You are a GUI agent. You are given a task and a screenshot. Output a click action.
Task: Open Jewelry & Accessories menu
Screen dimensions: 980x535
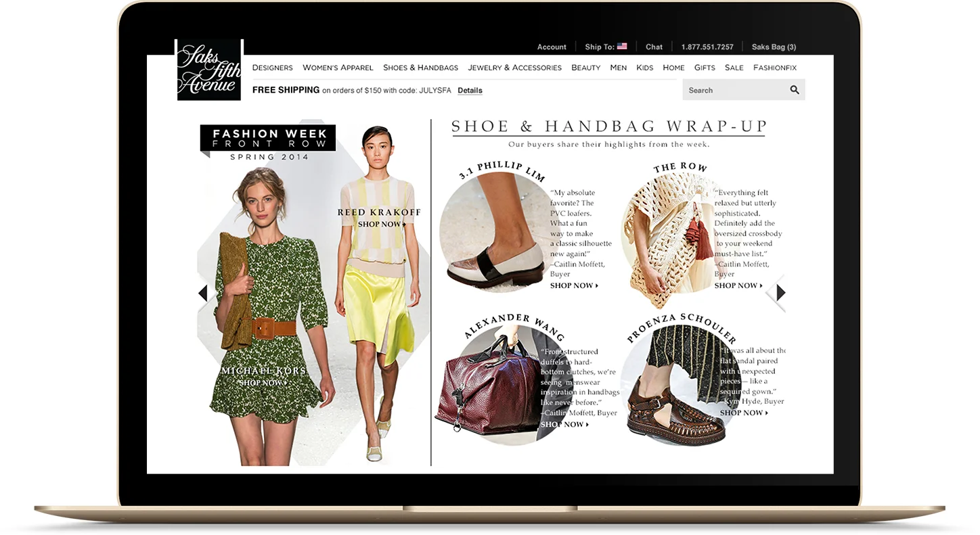coord(514,68)
